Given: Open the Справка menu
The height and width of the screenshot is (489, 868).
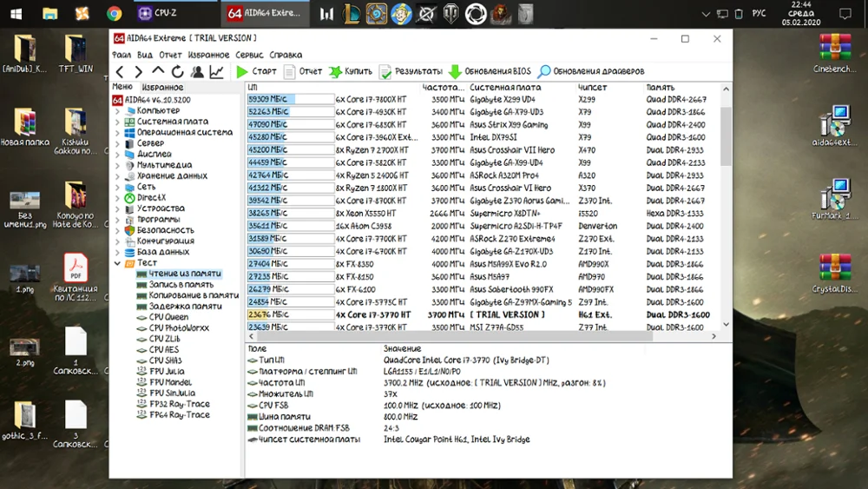Looking at the screenshot, I should tap(286, 55).
